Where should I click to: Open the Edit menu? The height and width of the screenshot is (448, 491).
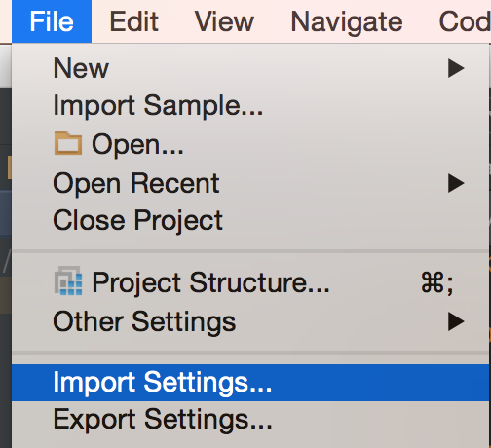pyautogui.click(x=134, y=21)
